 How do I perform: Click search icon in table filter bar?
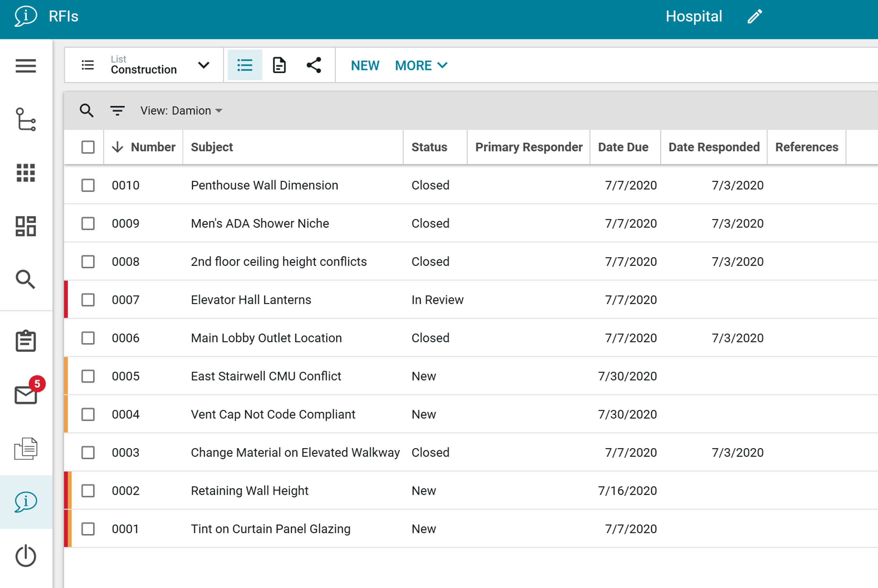(x=86, y=111)
